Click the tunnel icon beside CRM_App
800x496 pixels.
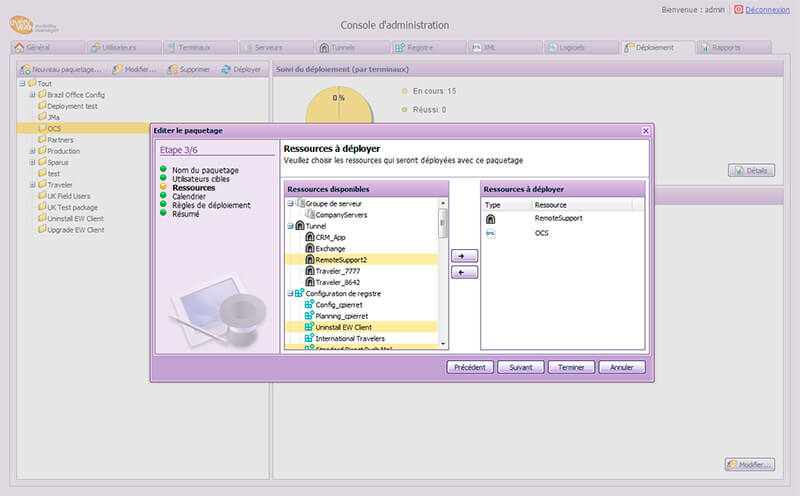click(309, 237)
